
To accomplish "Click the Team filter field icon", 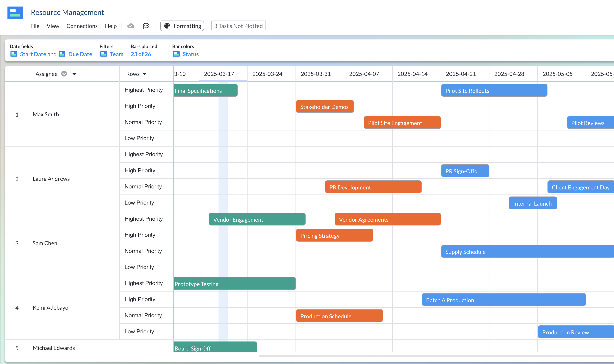I will [104, 54].
